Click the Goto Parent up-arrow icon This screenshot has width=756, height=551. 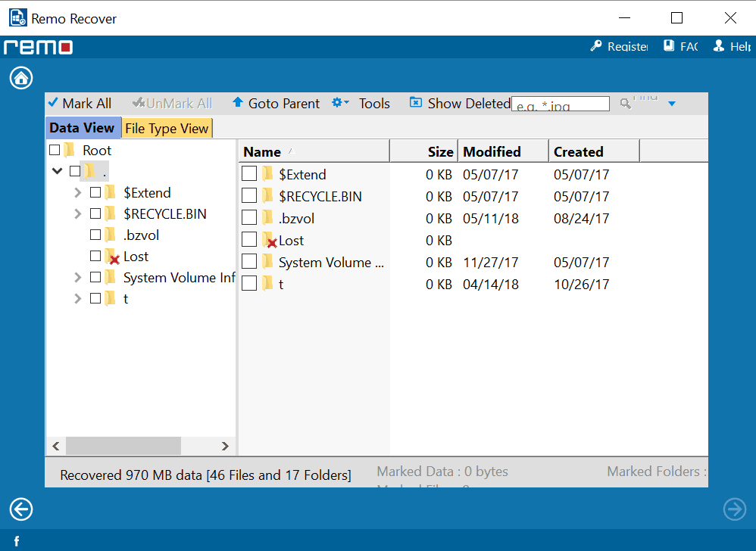click(x=237, y=102)
